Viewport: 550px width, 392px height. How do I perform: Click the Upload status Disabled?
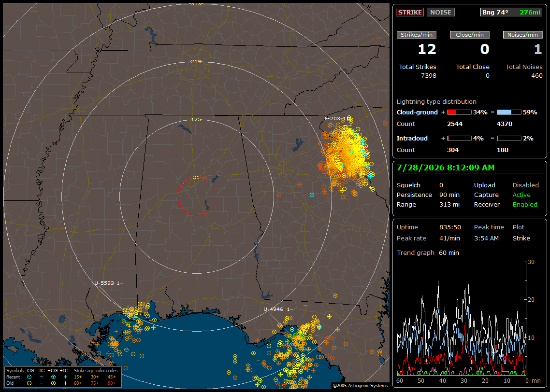tap(525, 185)
